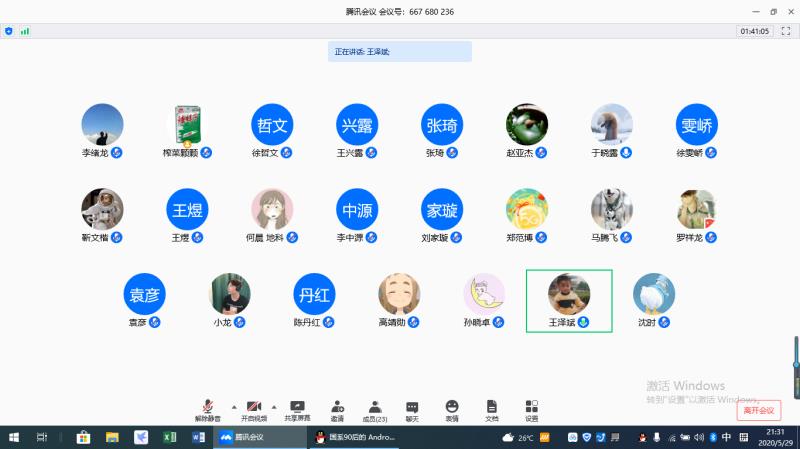Open video options arrow beside 开启视频

click(274, 406)
